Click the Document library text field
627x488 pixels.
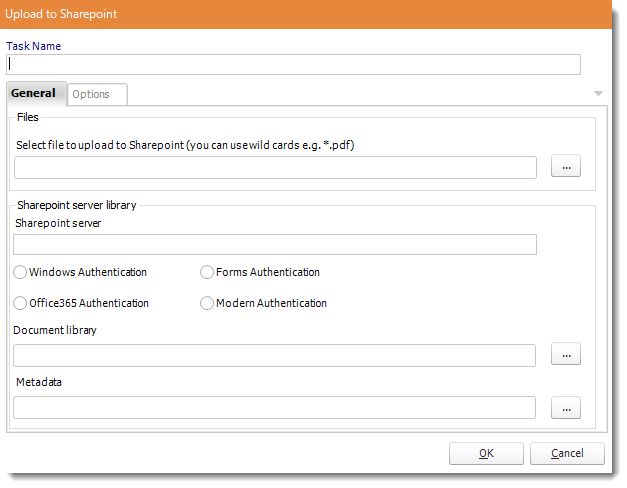tap(274, 355)
